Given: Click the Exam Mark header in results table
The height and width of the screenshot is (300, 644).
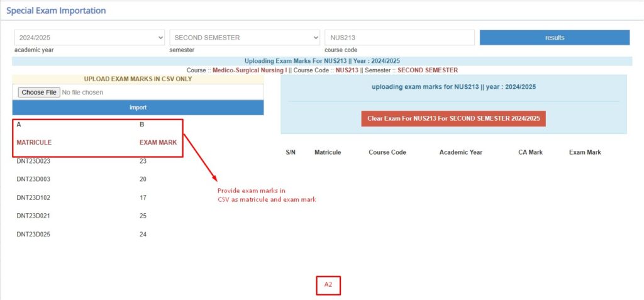Looking at the screenshot, I should point(585,152).
